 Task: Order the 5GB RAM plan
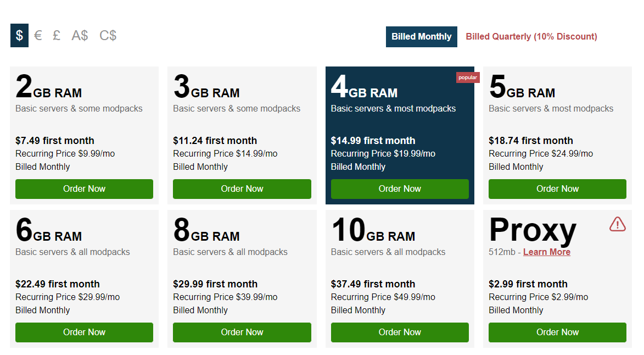[557, 188]
